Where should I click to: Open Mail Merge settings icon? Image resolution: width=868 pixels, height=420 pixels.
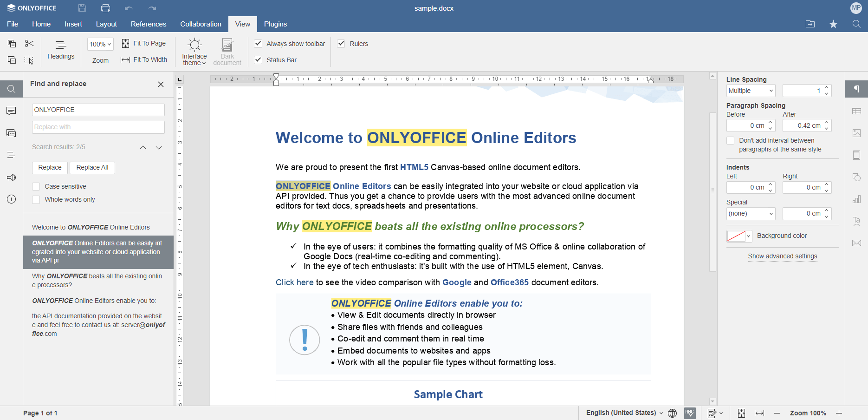tap(857, 243)
